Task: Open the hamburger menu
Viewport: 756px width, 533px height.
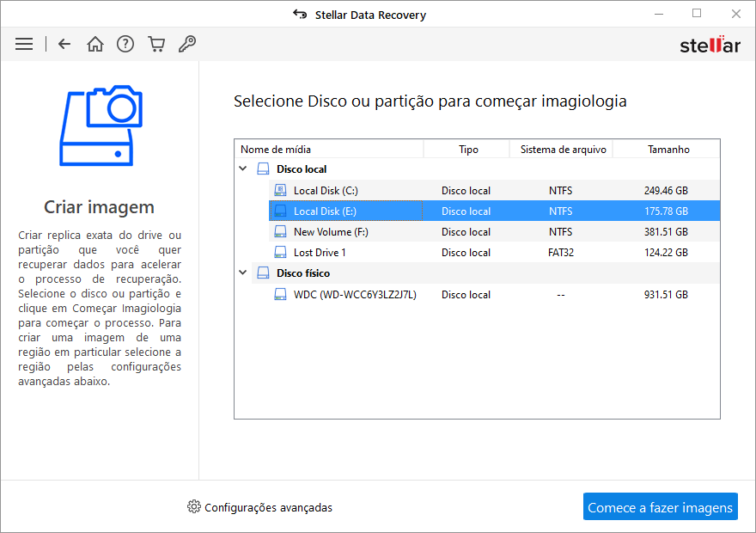Action: click(24, 45)
